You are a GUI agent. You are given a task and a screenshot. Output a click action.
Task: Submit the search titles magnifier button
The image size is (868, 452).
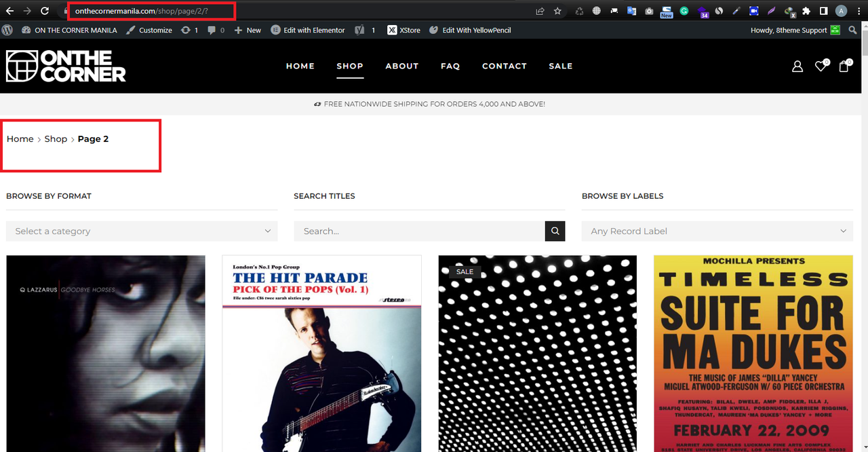pos(555,231)
